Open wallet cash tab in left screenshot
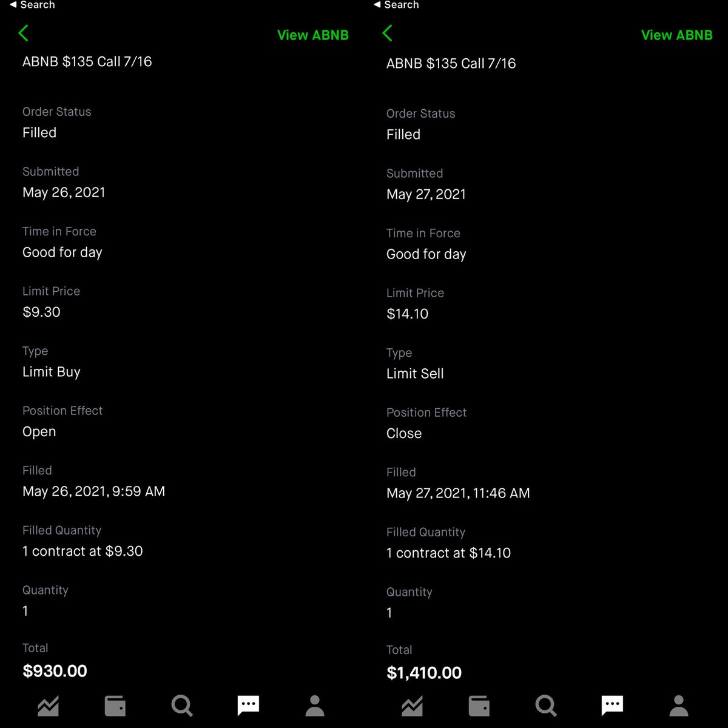Screen dimensions: 728x728 click(x=115, y=706)
